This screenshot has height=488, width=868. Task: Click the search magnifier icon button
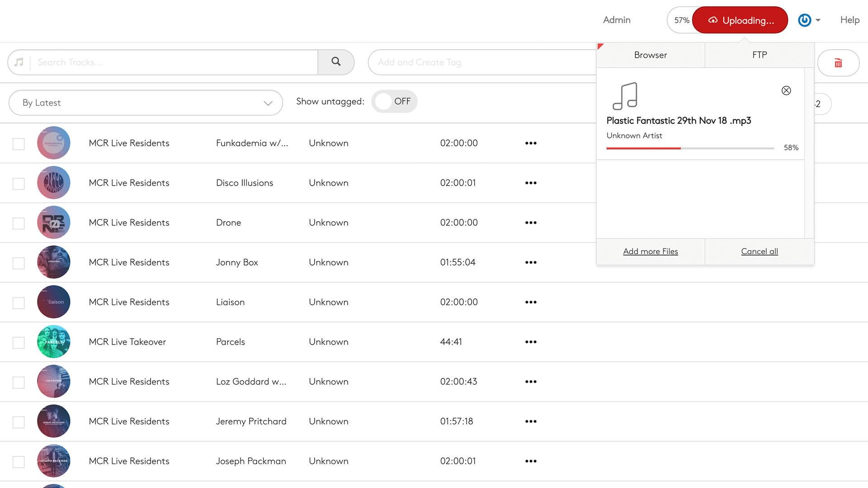pos(336,62)
